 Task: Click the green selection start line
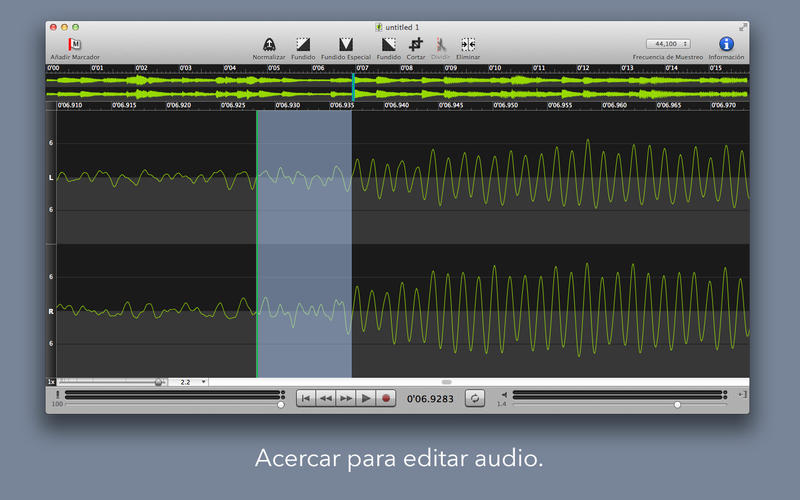coord(257,244)
